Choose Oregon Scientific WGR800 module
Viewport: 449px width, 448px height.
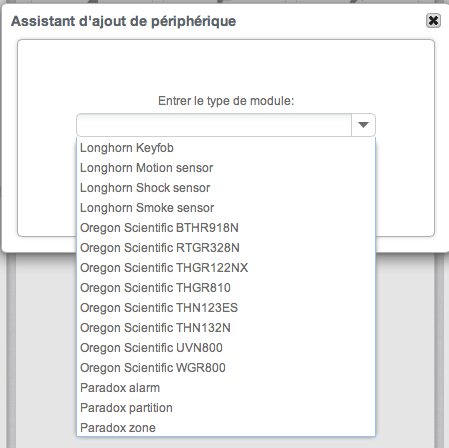(x=226, y=368)
